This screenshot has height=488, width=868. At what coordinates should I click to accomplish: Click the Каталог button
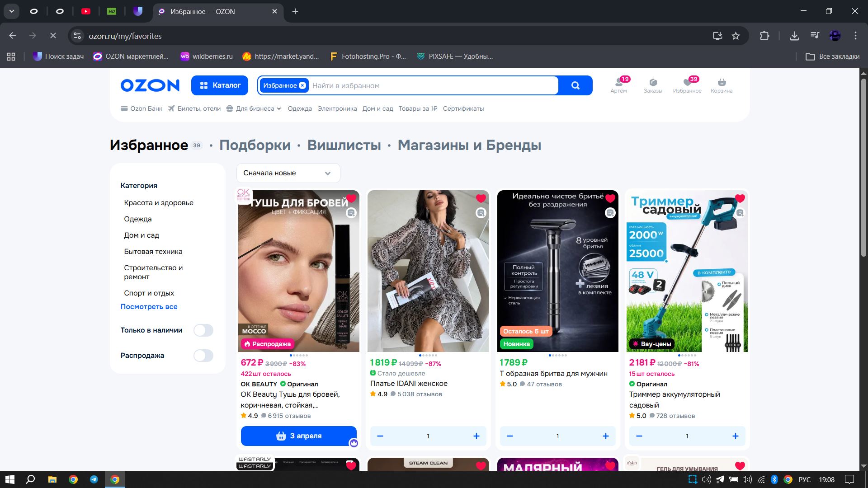pyautogui.click(x=220, y=85)
